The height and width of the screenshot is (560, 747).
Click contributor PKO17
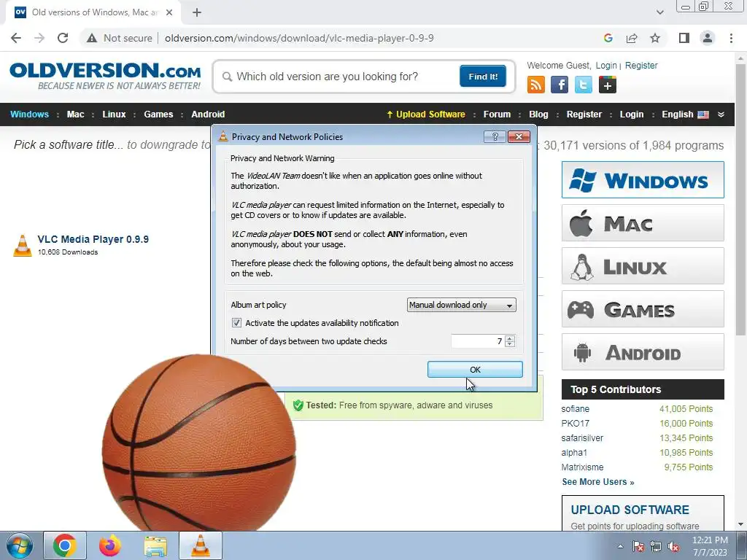(x=575, y=424)
